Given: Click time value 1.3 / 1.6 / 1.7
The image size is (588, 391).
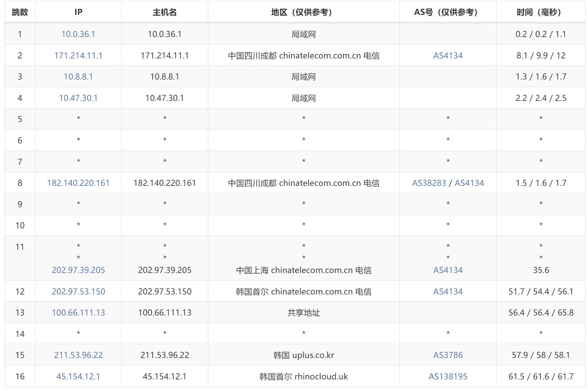Looking at the screenshot, I should [x=541, y=77].
